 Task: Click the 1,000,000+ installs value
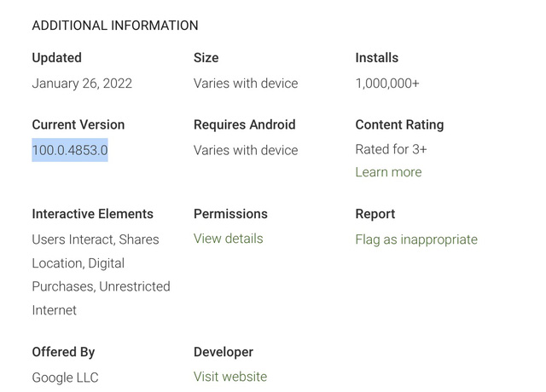click(387, 84)
